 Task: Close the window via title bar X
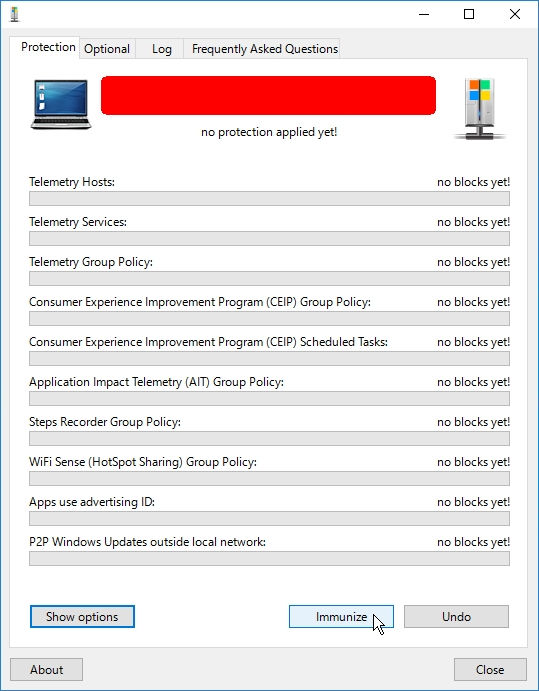click(515, 14)
